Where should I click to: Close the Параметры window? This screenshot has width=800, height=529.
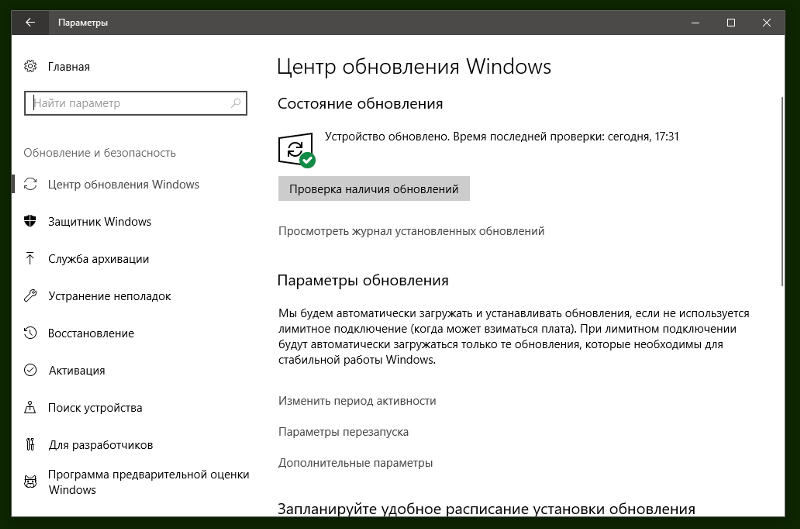pyautogui.click(x=766, y=22)
